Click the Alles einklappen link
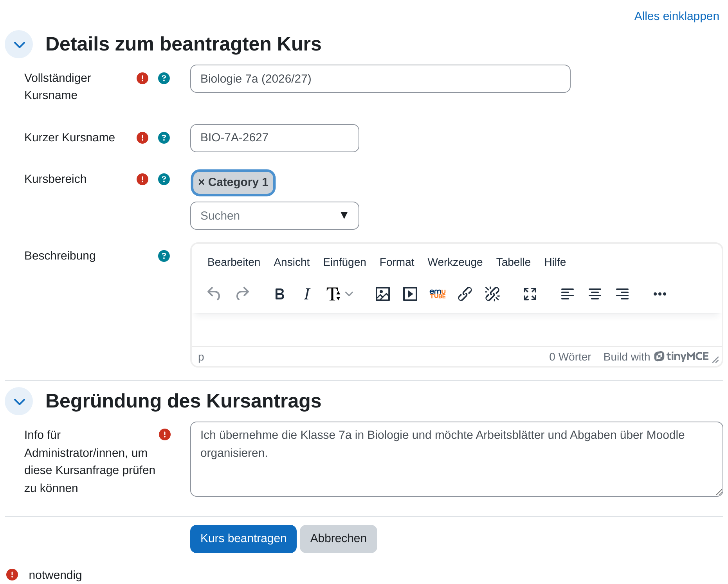This screenshot has height=584, width=728. (x=676, y=16)
